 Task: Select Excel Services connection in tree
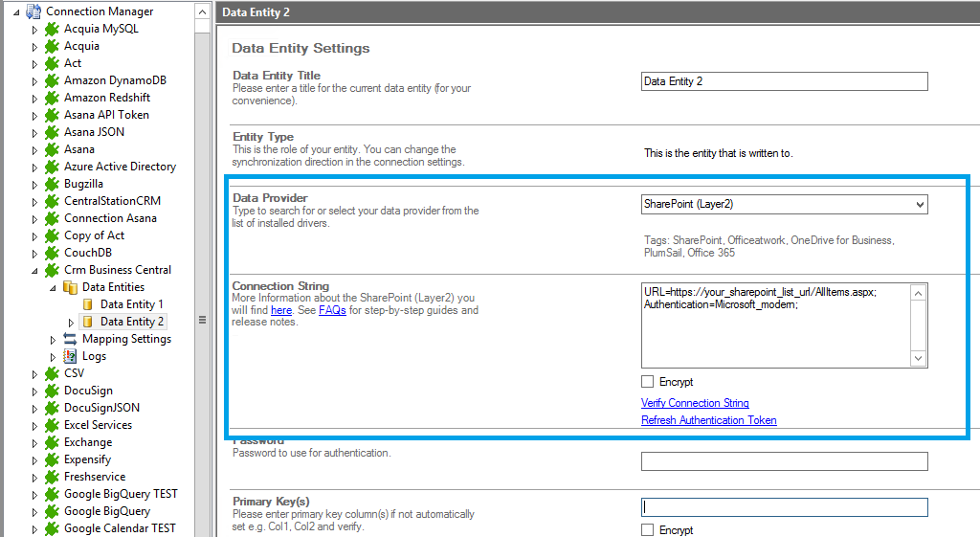[98, 425]
